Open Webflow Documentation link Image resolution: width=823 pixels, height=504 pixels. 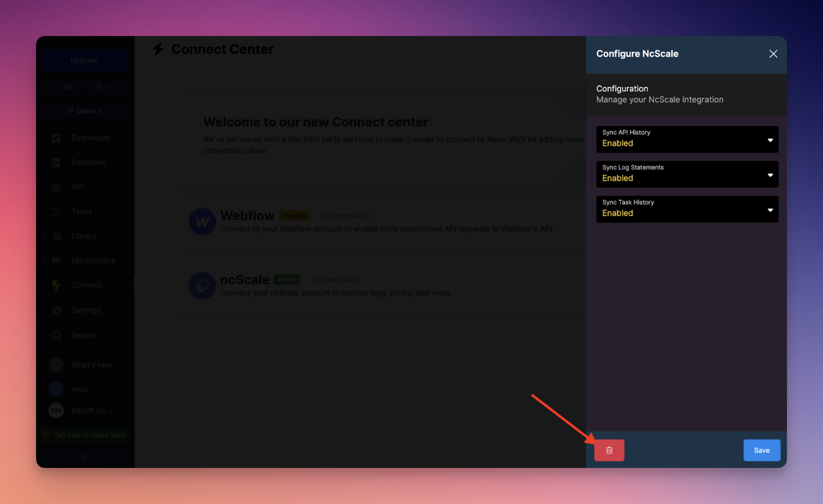tap(345, 215)
